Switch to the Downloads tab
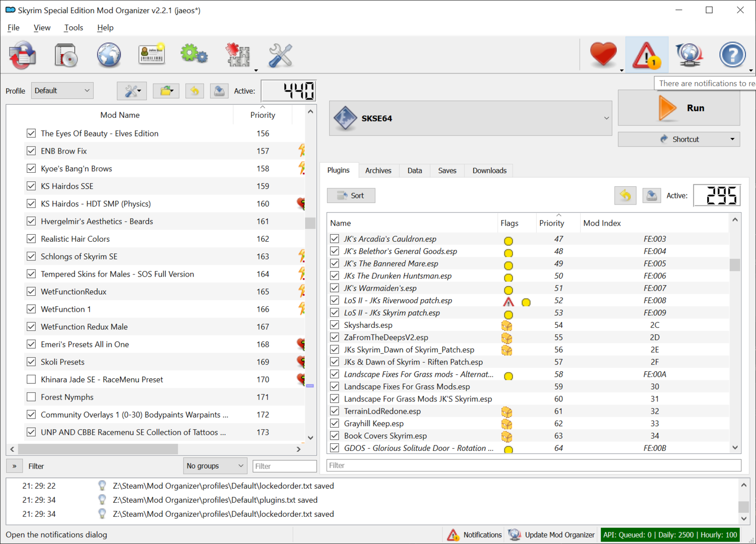Screen dimensions: 756x544 point(489,171)
